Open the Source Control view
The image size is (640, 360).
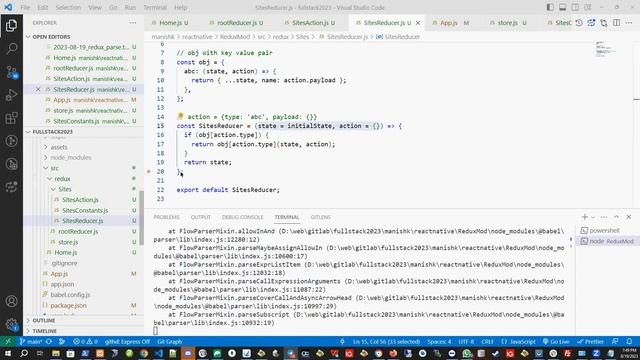tap(11, 72)
